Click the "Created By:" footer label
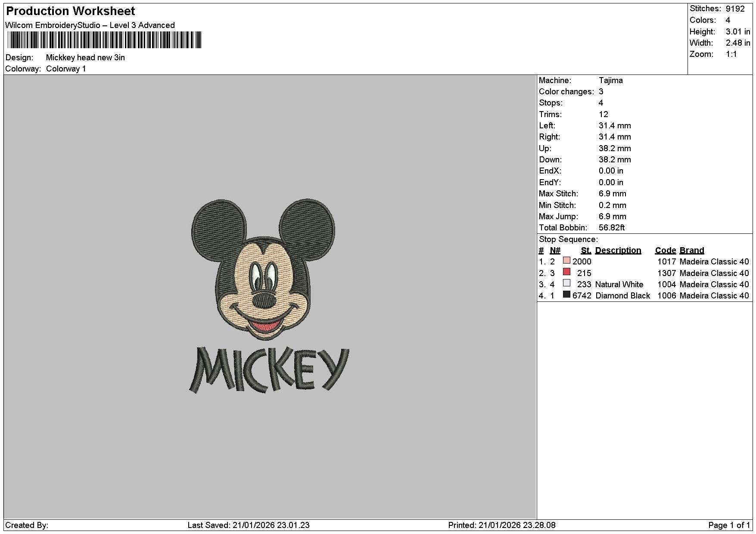This screenshot has height=534, width=756. click(27, 525)
